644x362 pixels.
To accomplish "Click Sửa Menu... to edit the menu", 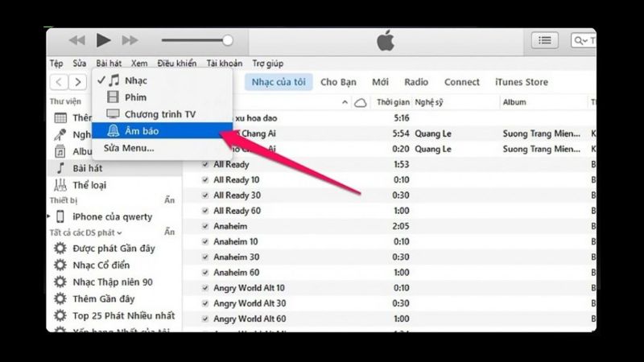I will point(128,148).
